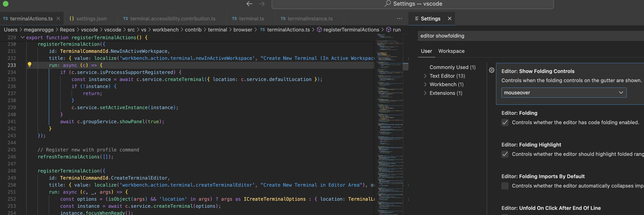The width and height of the screenshot is (644, 215).
Task: Open the terminal folder from the breadcrumb path
Action: pos(217,30)
